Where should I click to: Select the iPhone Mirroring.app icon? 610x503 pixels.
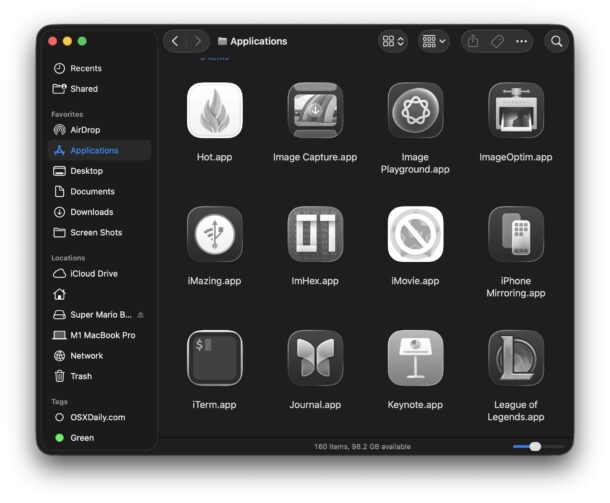coord(515,234)
